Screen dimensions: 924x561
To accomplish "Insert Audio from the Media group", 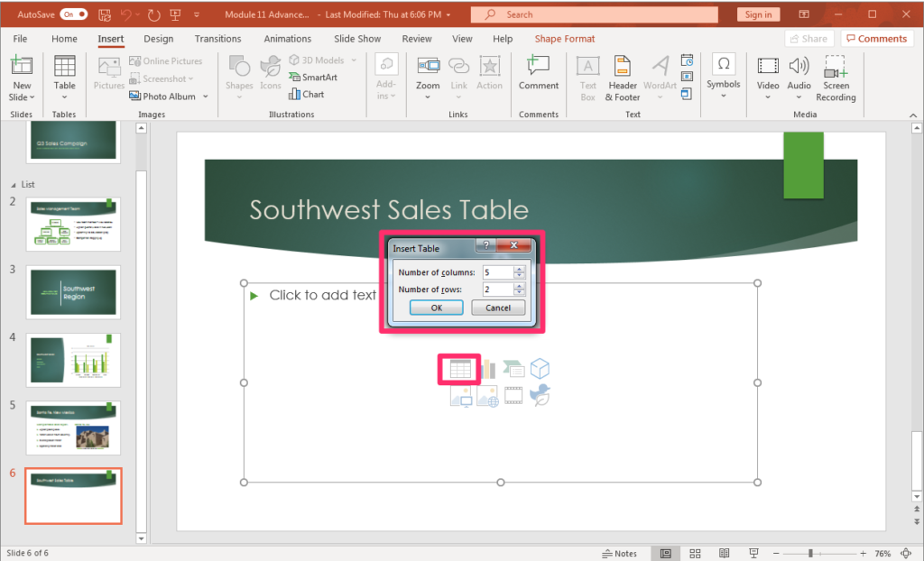I will (x=799, y=72).
